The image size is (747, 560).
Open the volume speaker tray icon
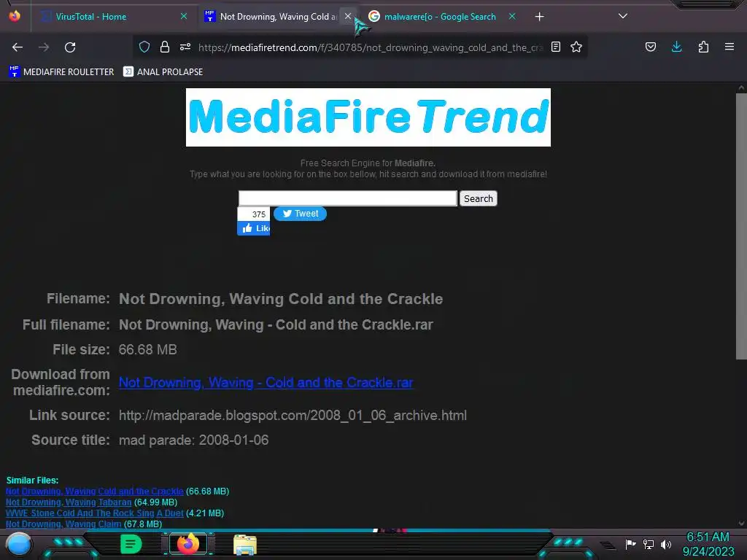point(666,544)
